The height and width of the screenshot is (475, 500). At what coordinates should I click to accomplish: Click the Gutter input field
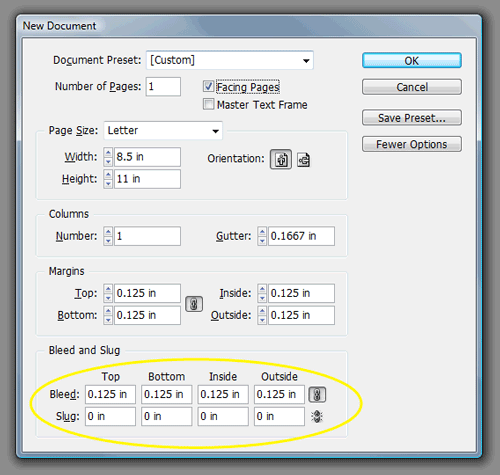[x=301, y=236]
